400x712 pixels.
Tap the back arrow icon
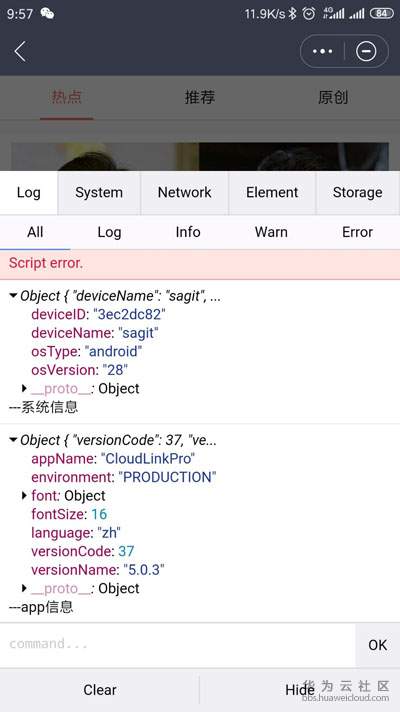click(x=20, y=51)
